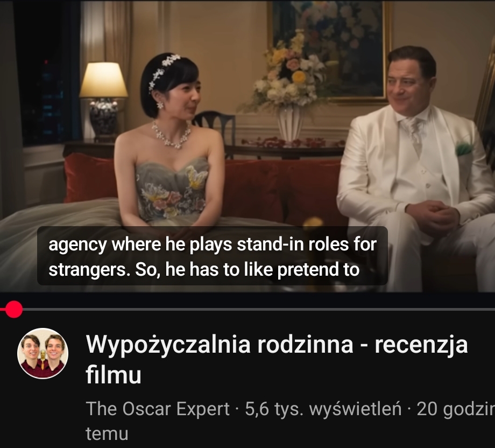Seek to the middle of the progress bar
Image resolution: width=495 pixels, height=448 pixels.
[247, 309]
